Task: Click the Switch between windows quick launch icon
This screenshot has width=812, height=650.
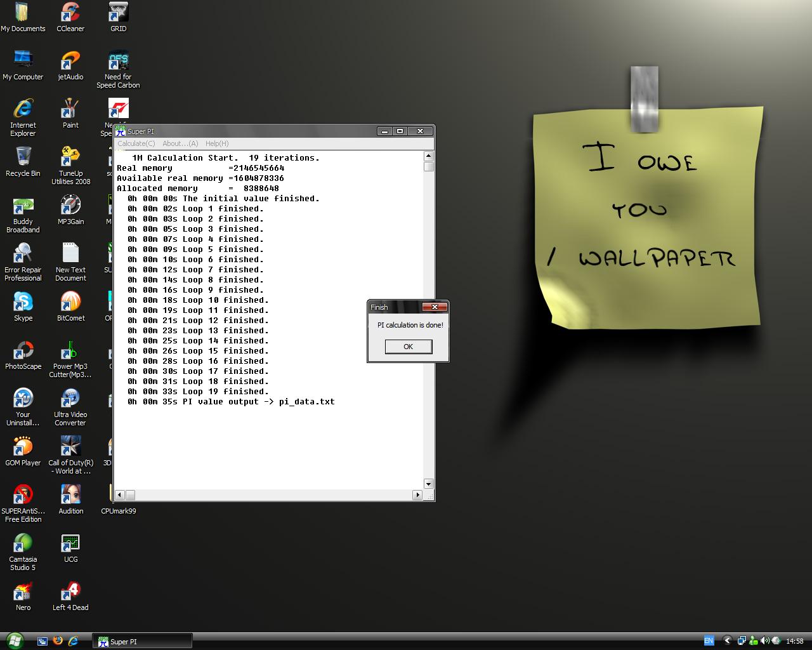Action: (43, 641)
